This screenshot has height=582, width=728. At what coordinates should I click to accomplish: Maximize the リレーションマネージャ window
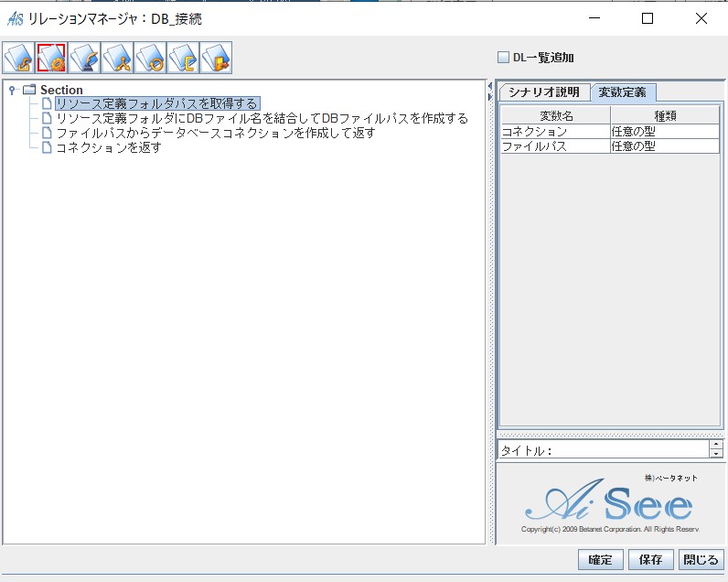point(648,18)
